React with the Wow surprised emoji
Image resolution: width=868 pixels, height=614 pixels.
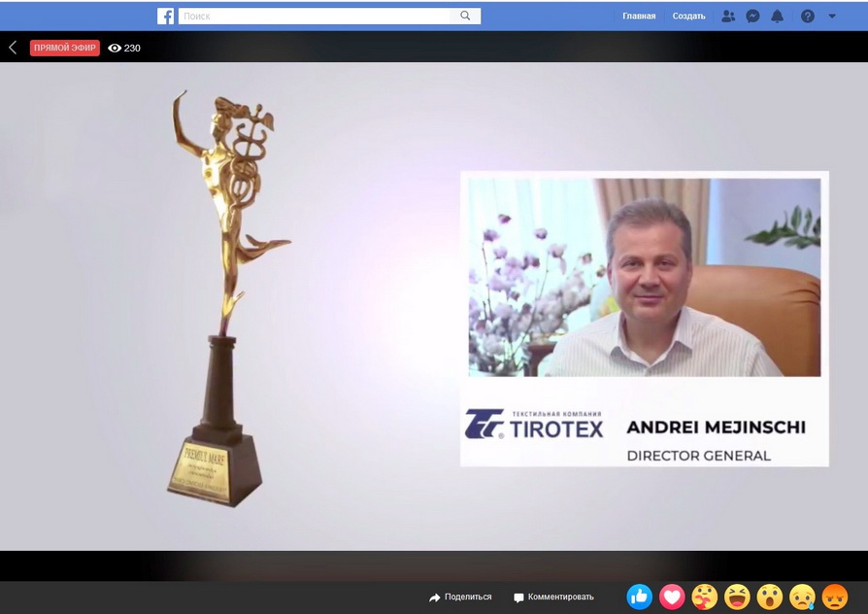[770, 597]
